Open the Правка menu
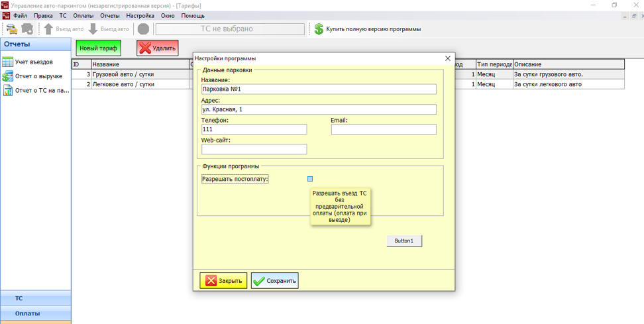Image resolution: width=644 pixels, height=324 pixels. click(x=43, y=16)
